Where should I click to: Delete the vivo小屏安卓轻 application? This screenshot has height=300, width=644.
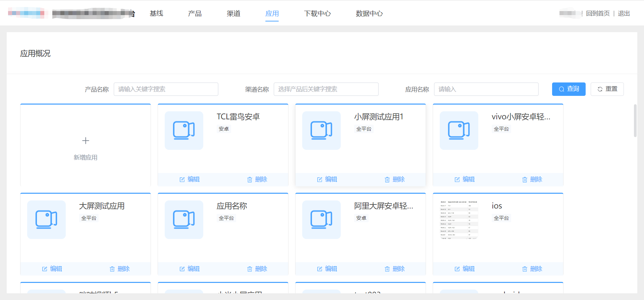pos(532,179)
